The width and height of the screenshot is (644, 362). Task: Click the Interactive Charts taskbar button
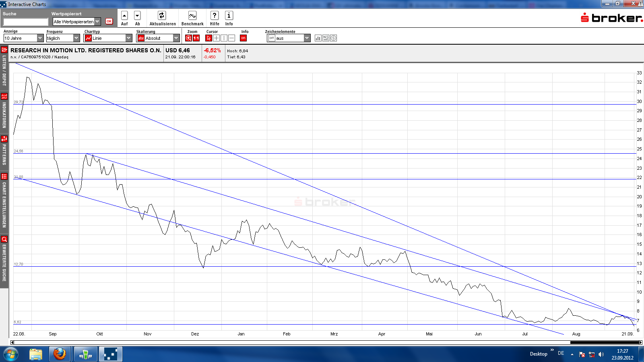(x=111, y=354)
